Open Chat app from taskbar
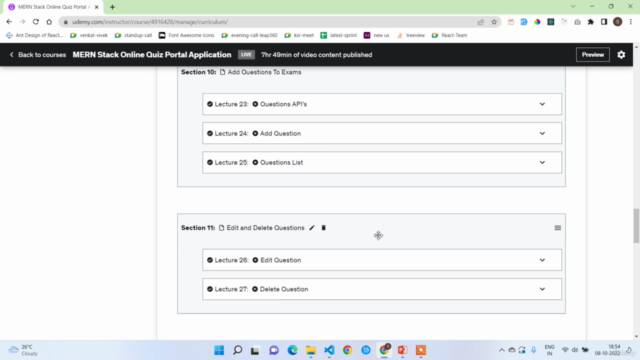The image size is (640, 360). pos(274,350)
